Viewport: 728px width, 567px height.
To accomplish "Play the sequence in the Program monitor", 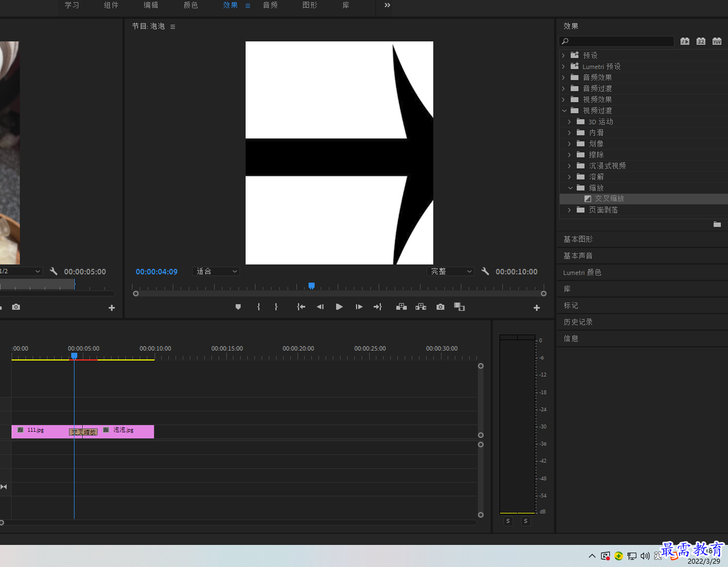I will (x=339, y=307).
